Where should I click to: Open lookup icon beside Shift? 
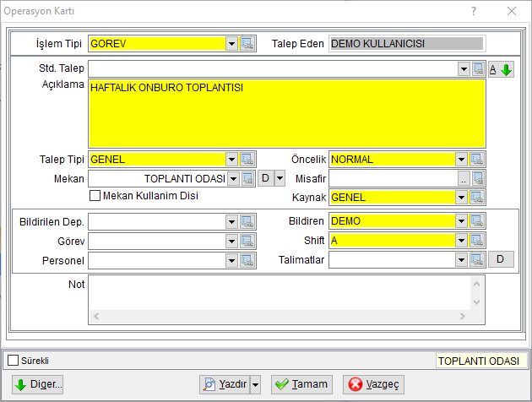point(477,241)
